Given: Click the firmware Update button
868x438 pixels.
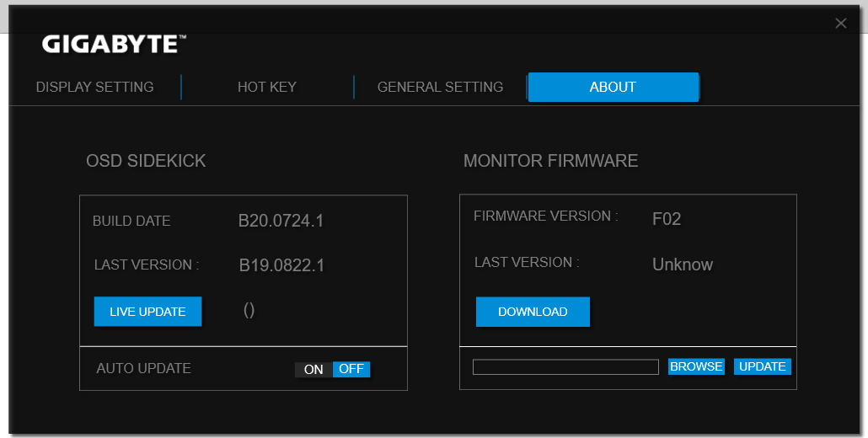Looking at the screenshot, I should 762,366.
